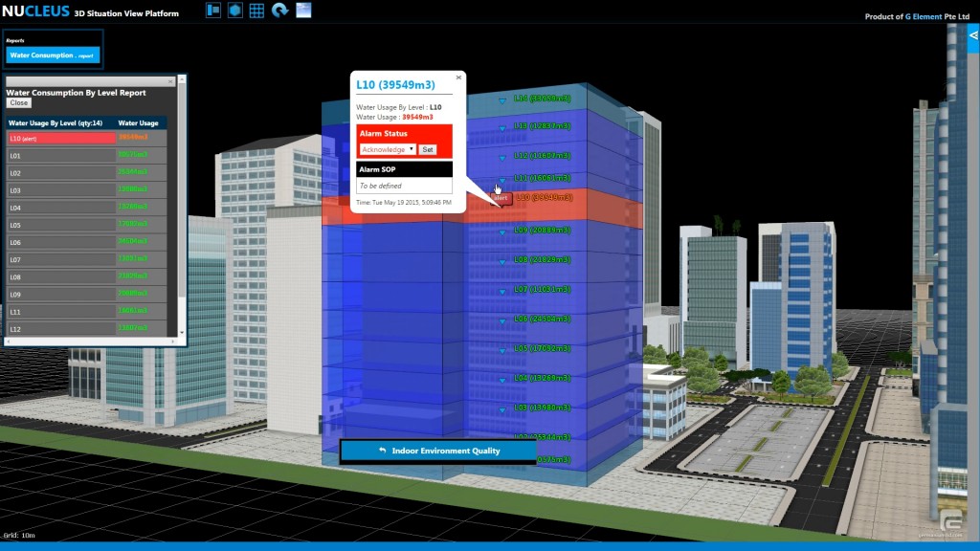Follow the G Element link
The image size is (980, 551).
click(924, 16)
